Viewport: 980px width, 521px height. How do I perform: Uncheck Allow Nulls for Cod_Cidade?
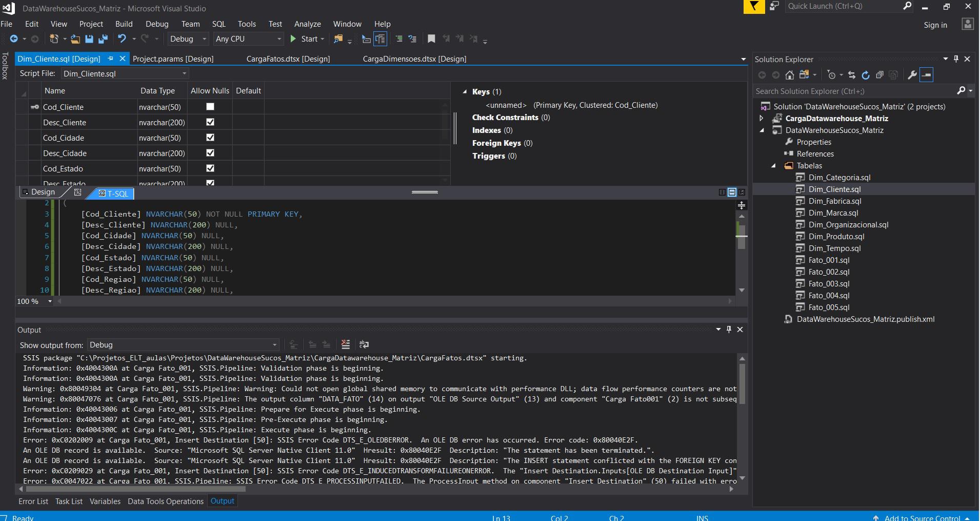210,138
